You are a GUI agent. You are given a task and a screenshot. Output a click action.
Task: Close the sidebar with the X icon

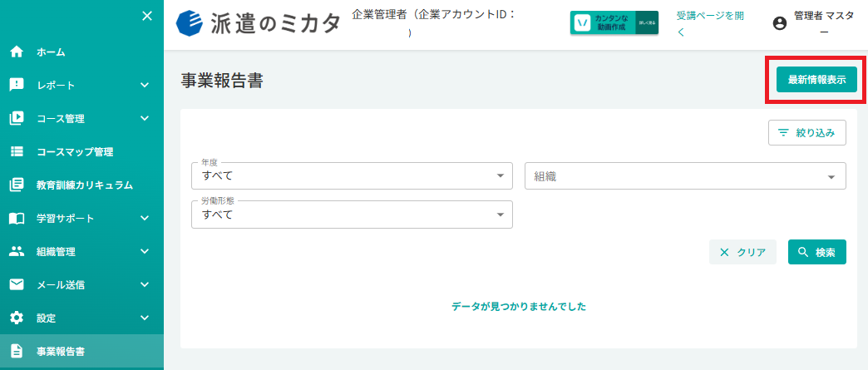coord(146,16)
